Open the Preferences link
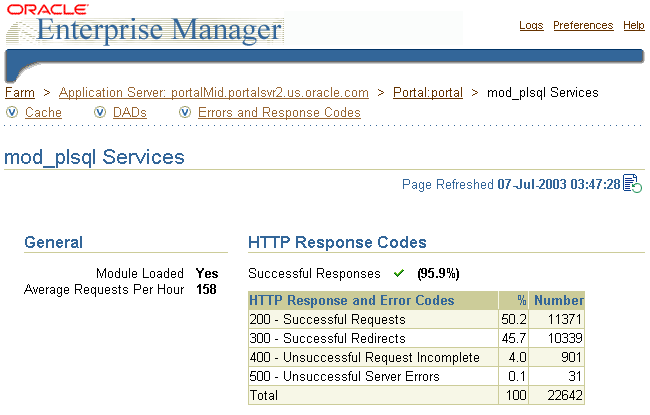 point(583,25)
